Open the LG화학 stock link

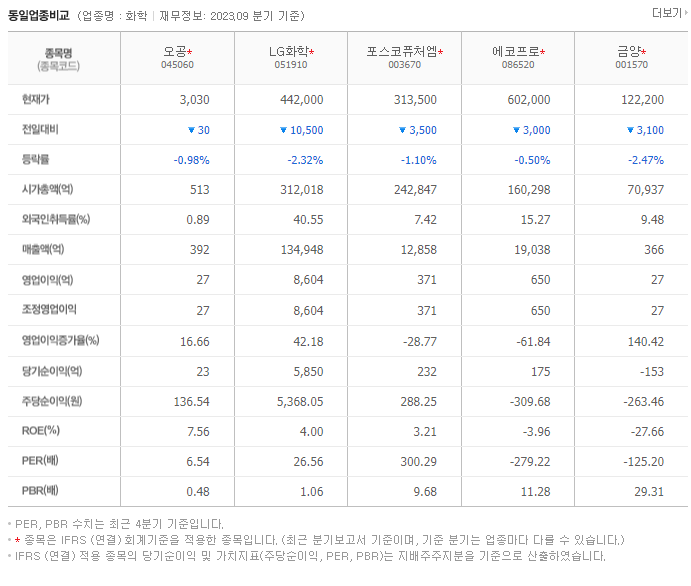[289, 52]
